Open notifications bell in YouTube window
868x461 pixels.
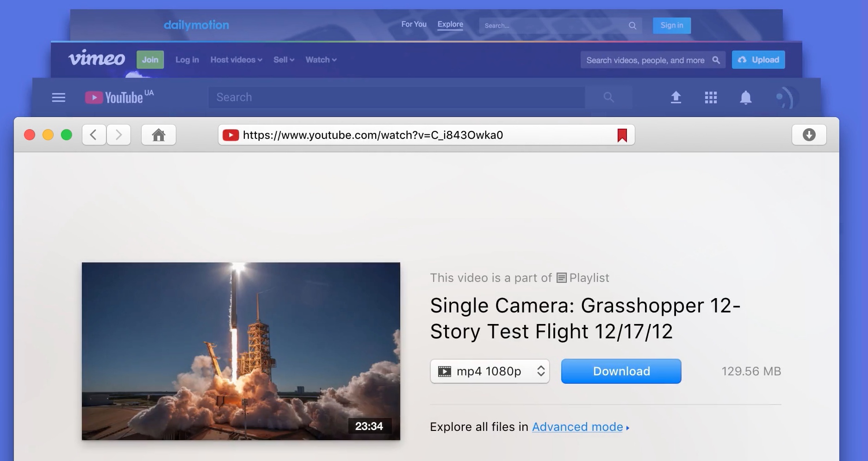pyautogui.click(x=745, y=97)
